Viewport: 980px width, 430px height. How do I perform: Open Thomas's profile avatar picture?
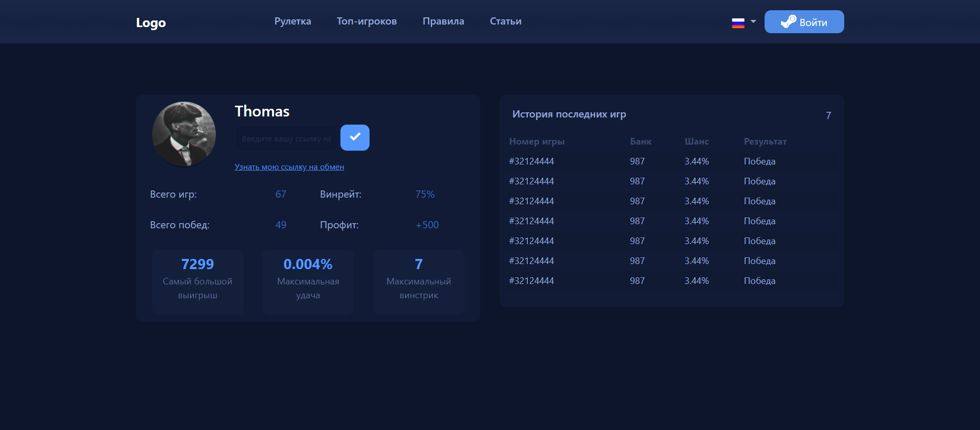tap(184, 134)
